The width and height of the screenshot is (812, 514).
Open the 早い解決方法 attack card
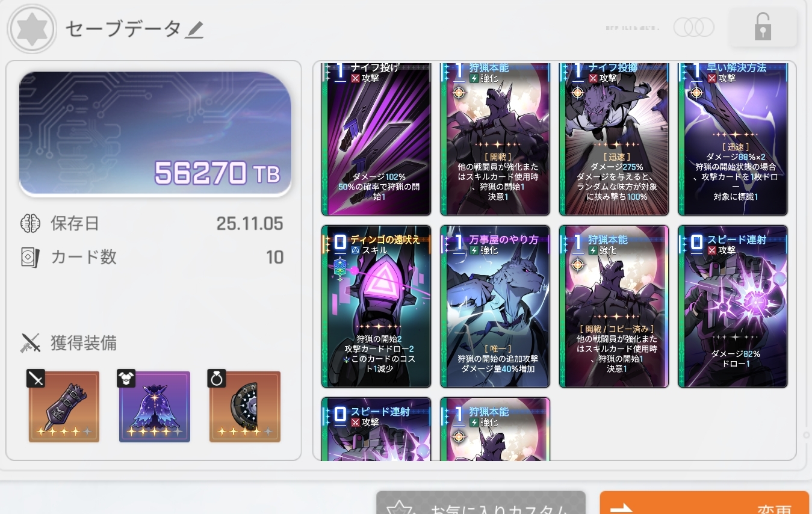pos(733,139)
